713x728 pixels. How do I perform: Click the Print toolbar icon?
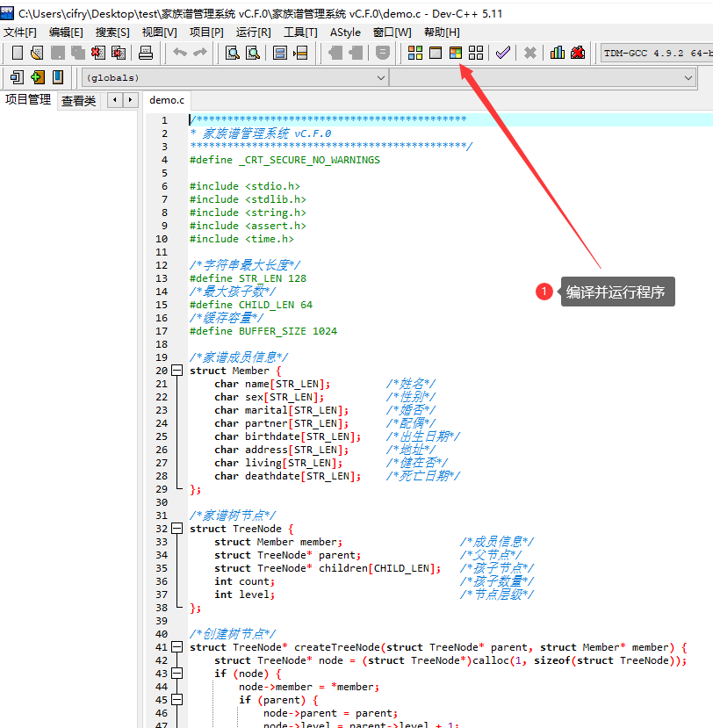point(146,53)
